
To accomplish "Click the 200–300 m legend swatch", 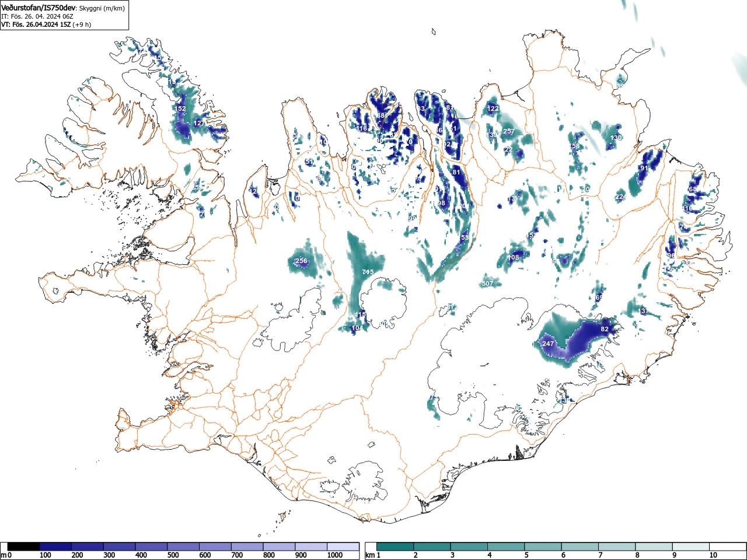I will point(88,547).
